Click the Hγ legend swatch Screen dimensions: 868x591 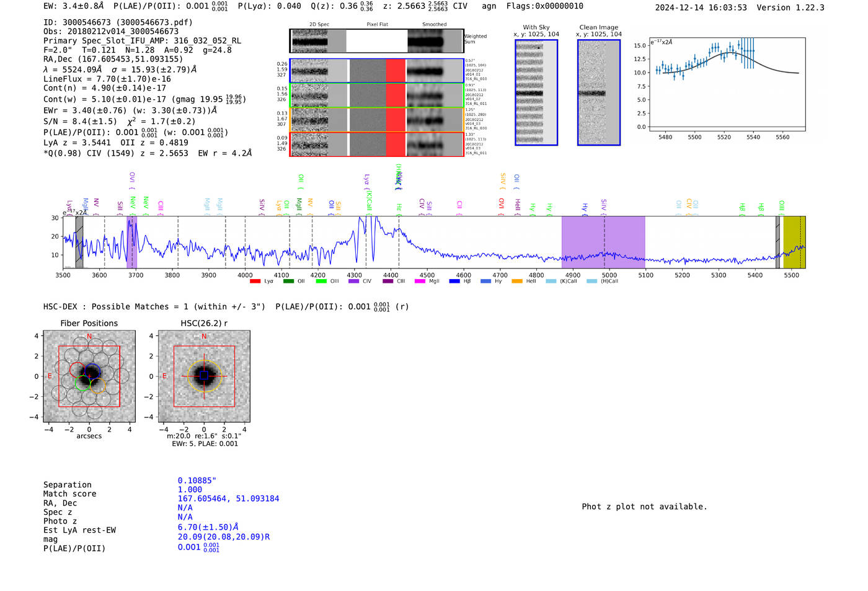coord(485,282)
